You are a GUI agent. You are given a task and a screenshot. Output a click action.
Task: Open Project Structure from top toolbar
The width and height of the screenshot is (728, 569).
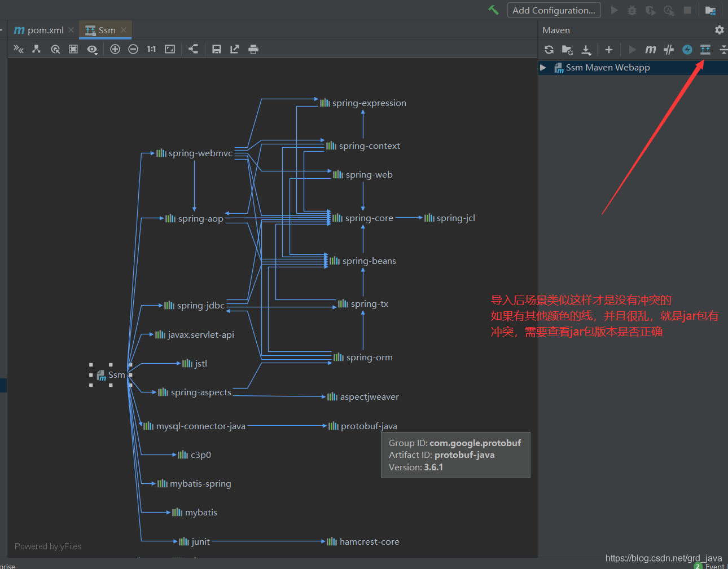click(x=711, y=10)
